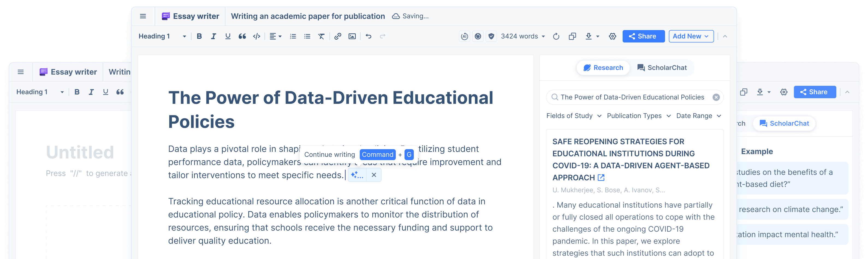Expand the Date Range filter

(x=698, y=116)
